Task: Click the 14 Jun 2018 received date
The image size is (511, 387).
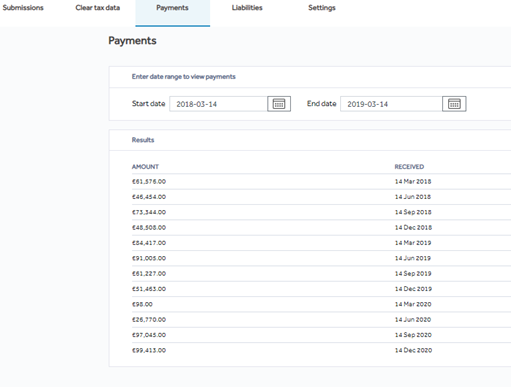Action: click(413, 197)
